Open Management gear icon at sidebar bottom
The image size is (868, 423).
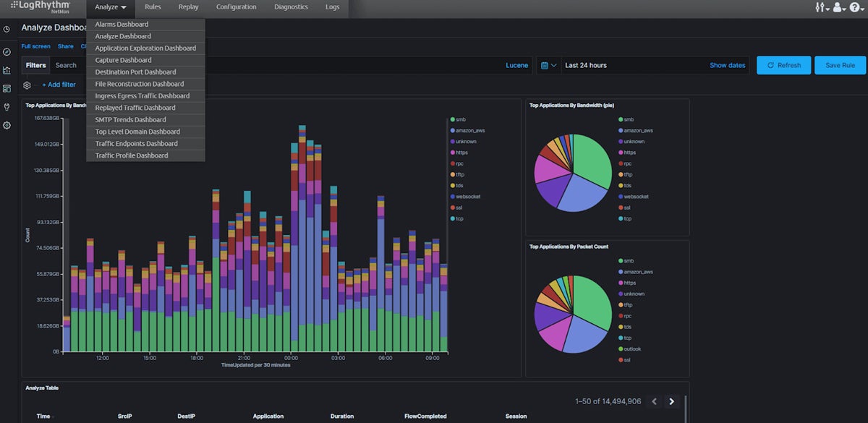coord(7,125)
